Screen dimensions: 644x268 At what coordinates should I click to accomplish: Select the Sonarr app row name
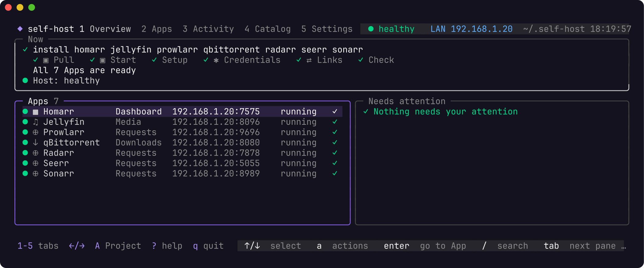click(59, 174)
